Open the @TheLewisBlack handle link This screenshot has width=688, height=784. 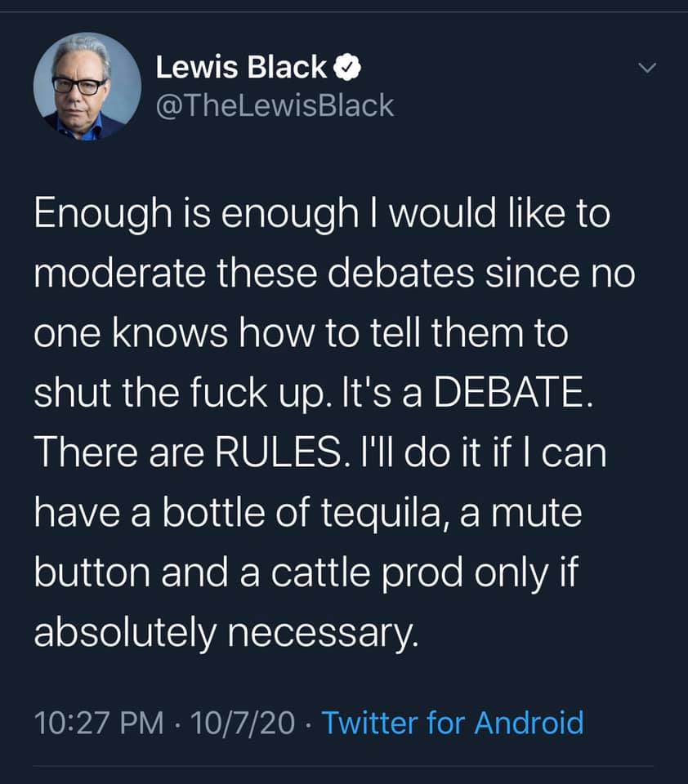tap(275, 105)
